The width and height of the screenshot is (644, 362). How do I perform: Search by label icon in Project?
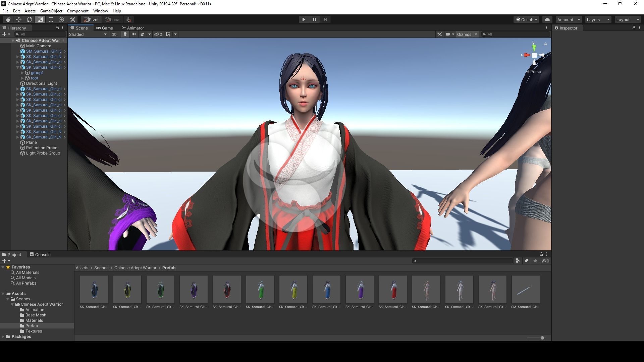point(526,261)
